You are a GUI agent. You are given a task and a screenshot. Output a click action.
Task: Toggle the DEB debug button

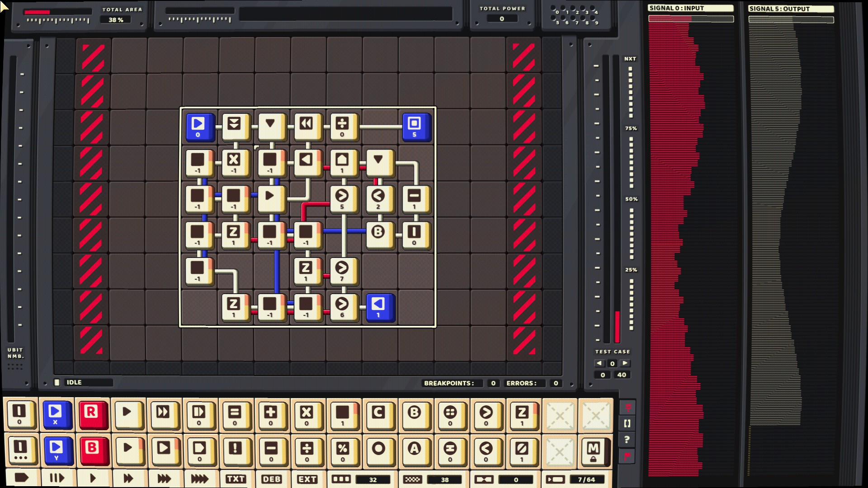(272, 479)
